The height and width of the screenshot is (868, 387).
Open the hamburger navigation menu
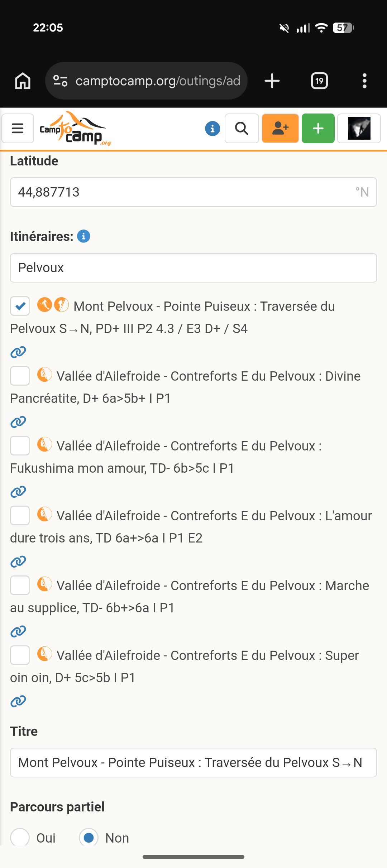18,128
